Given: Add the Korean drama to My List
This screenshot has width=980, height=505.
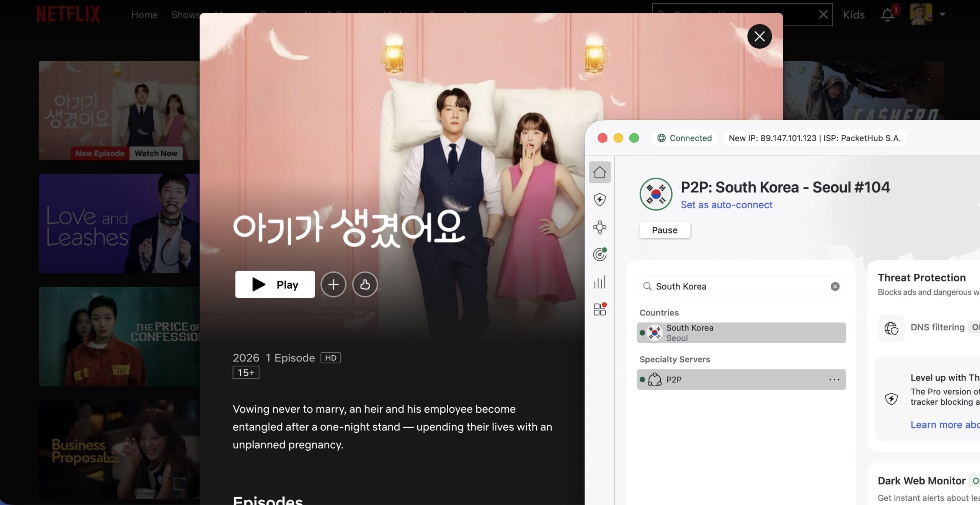Looking at the screenshot, I should pyautogui.click(x=333, y=284).
